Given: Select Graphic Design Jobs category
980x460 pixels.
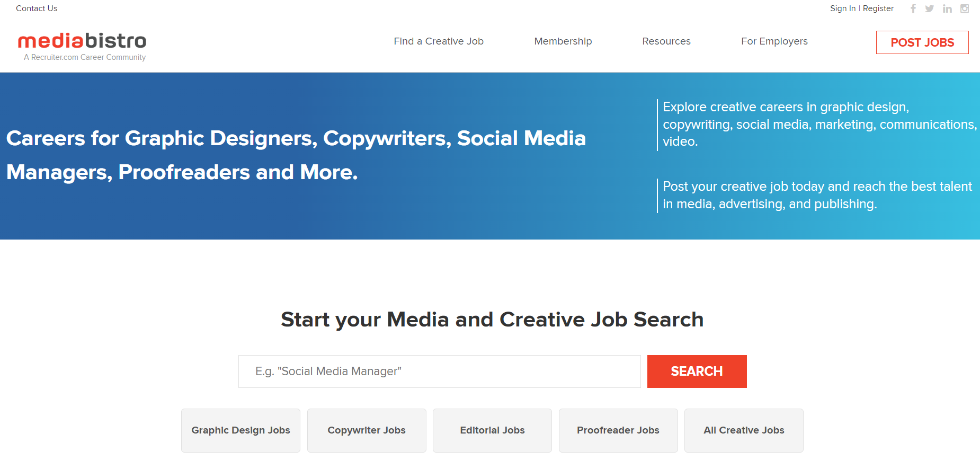Looking at the screenshot, I should click(240, 430).
